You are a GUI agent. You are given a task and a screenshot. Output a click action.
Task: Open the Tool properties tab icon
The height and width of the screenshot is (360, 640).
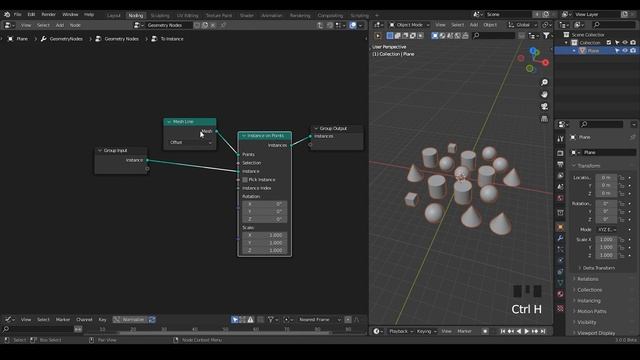point(560,139)
